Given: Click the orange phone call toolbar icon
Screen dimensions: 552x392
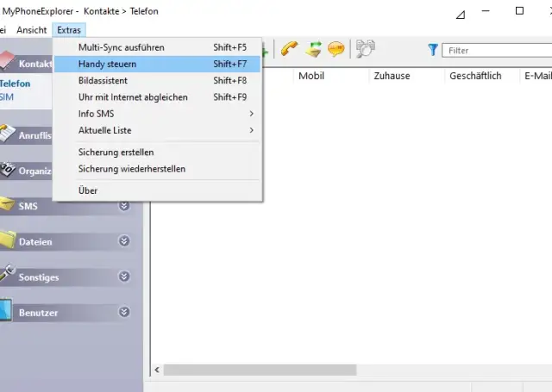Looking at the screenshot, I should click(290, 49).
